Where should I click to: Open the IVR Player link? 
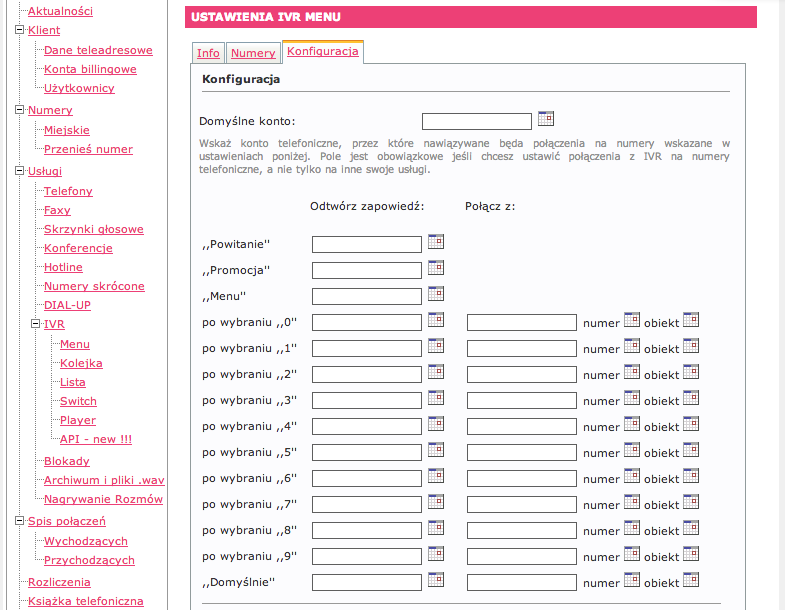(x=78, y=421)
